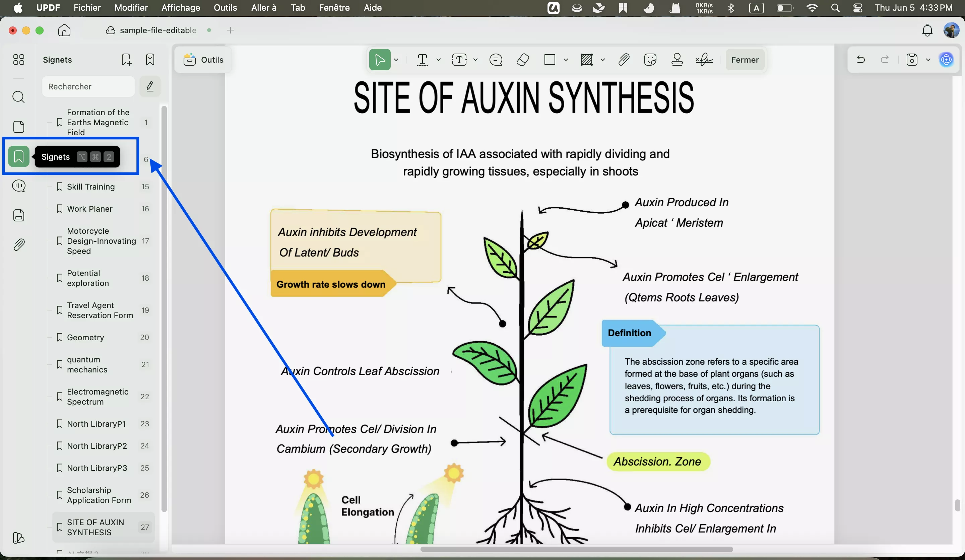The width and height of the screenshot is (965, 560).
Task: Open the comments panel icon
Action: (18, 186)
